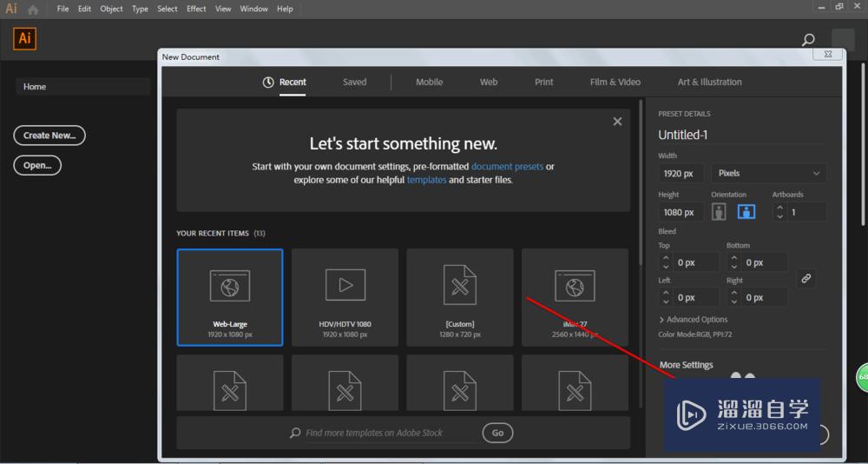
Task: Increase the Left bleed value
Action: coord(666,293)
